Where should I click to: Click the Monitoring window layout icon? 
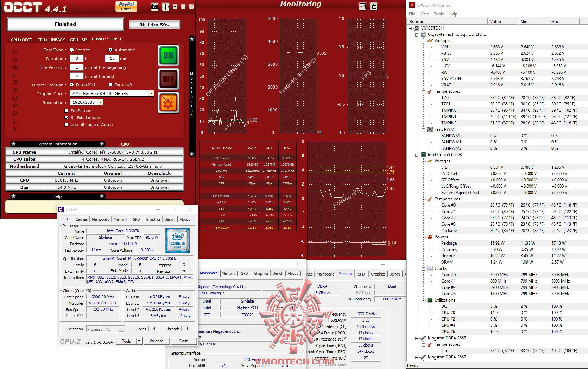tap(373, 6)
